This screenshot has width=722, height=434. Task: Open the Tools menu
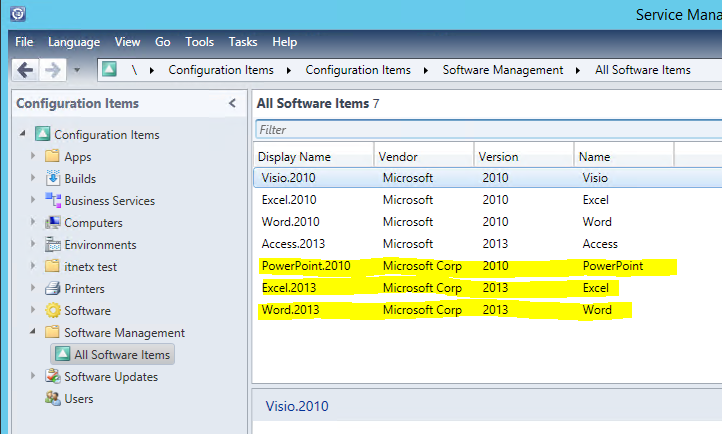pyautogui.click(x=199, y=42)
